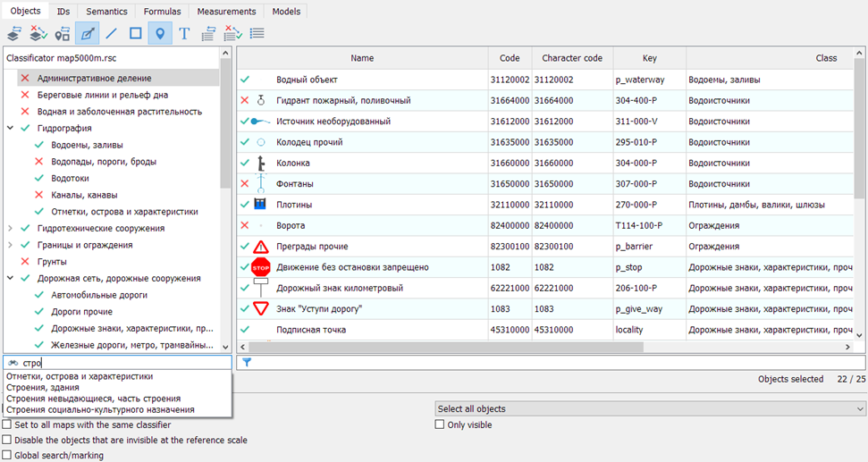The width and height of the screenshot is (868, 462).
Task: Click the blue funnel filter icon
Action: pos(247,363)
